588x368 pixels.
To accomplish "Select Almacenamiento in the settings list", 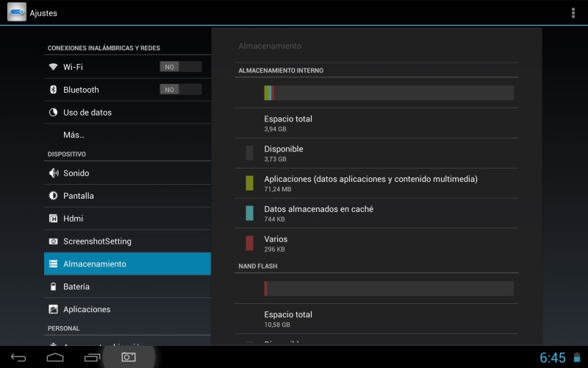I will coord(94,263).
